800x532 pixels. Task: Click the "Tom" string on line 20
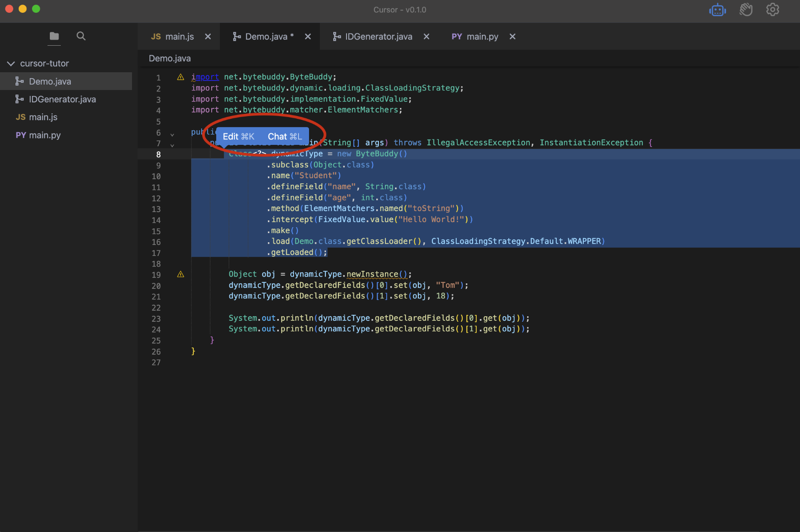448,285
